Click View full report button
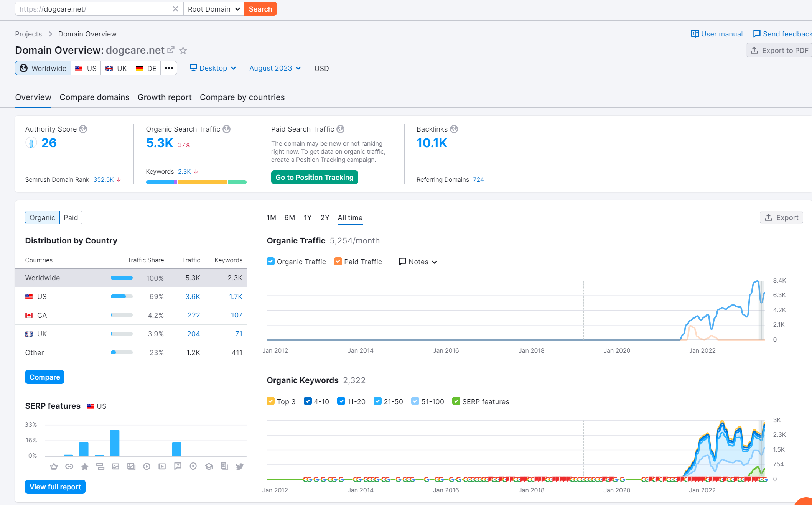This screenshot has width=812, height=505. click(55, 487)
